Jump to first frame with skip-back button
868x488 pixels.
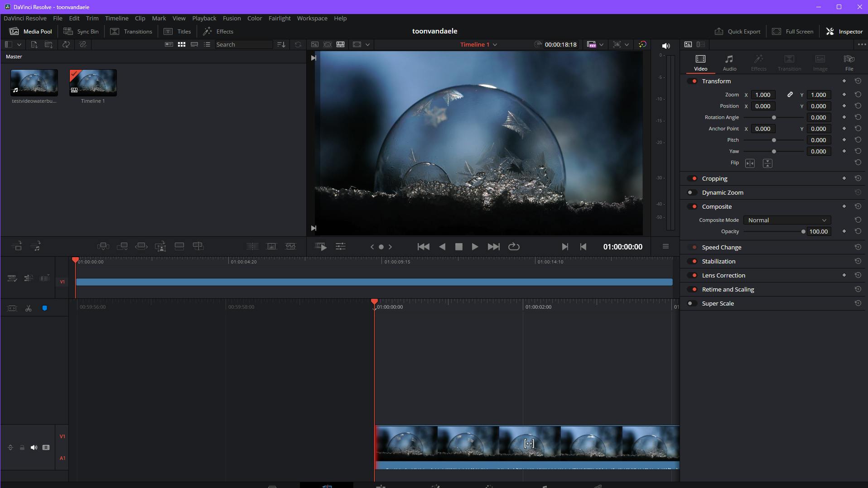click(423, 247)
